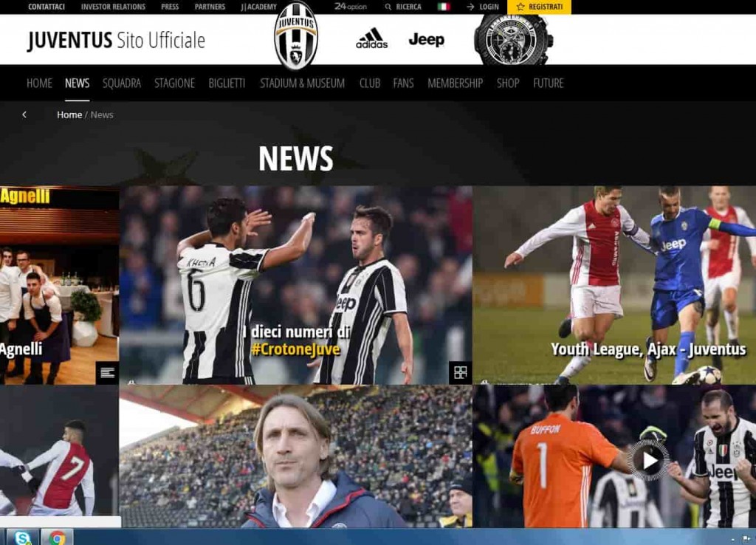Open Squadra menu item
The width and height of the screenshot is (756, 545).
point(122,83)
